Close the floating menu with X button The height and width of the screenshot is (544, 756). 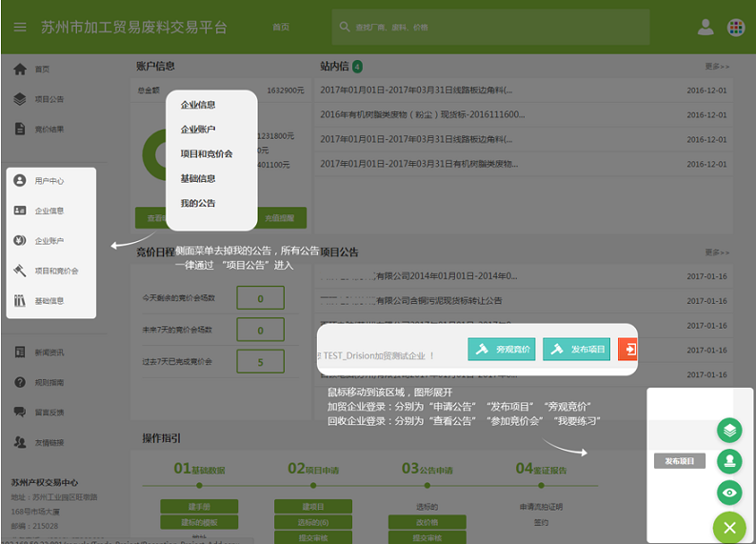pos(729,527)
